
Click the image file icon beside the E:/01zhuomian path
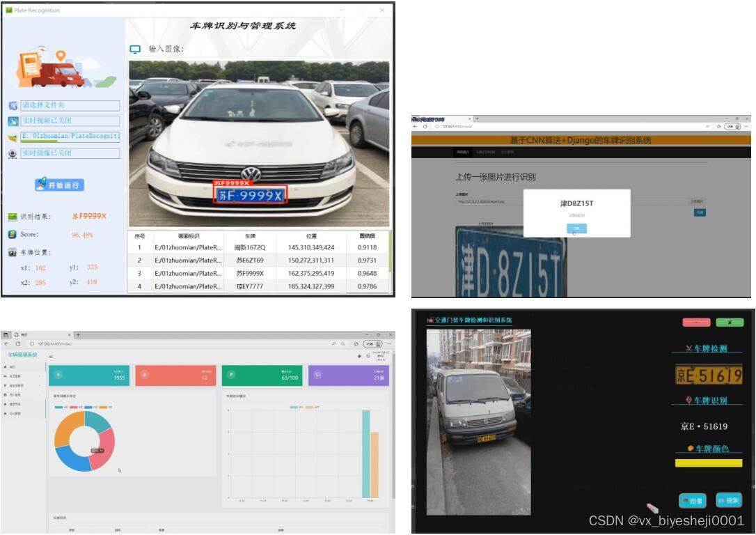click(13, 137)
